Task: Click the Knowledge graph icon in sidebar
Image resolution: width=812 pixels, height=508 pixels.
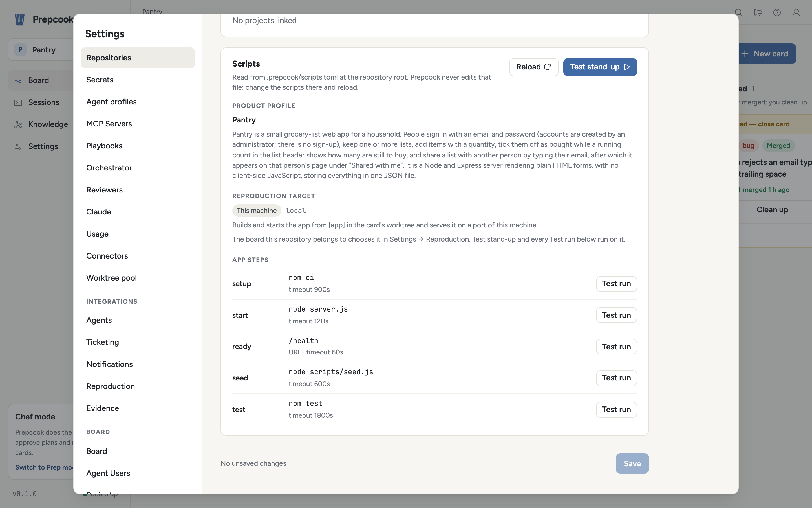Action: (18, 125)
